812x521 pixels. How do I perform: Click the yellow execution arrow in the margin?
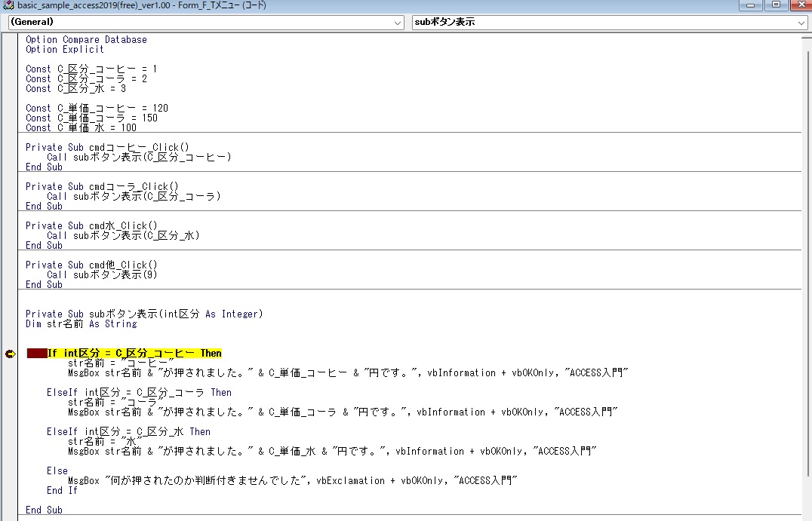click(x=10, y=354)
